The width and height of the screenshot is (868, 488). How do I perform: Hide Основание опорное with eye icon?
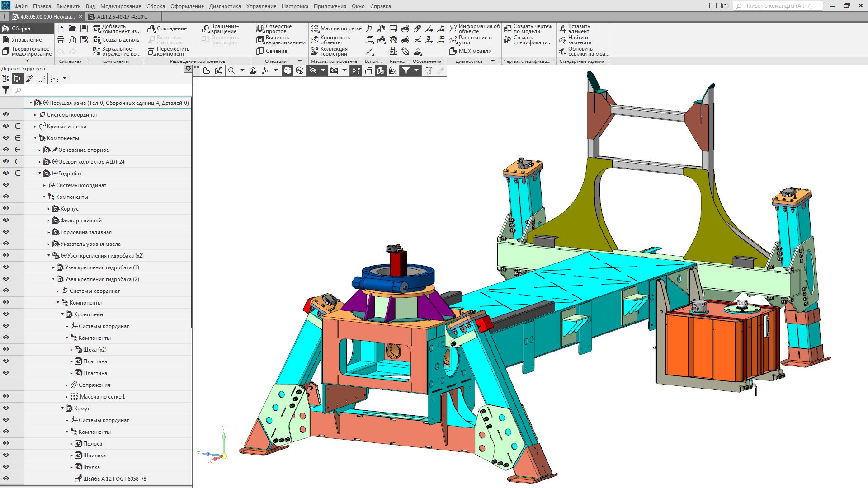(x=6, y=150)
